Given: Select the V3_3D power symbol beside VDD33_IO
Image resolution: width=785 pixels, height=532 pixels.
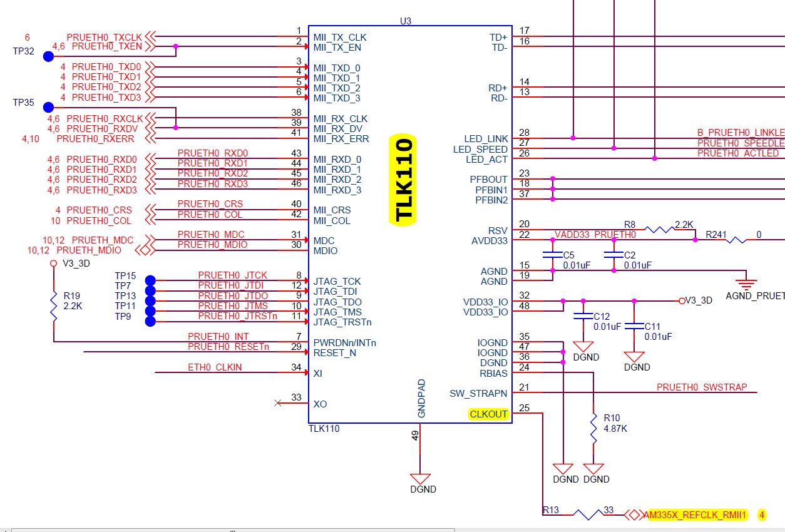Looking at the screenshot, I should pos(682,300).
